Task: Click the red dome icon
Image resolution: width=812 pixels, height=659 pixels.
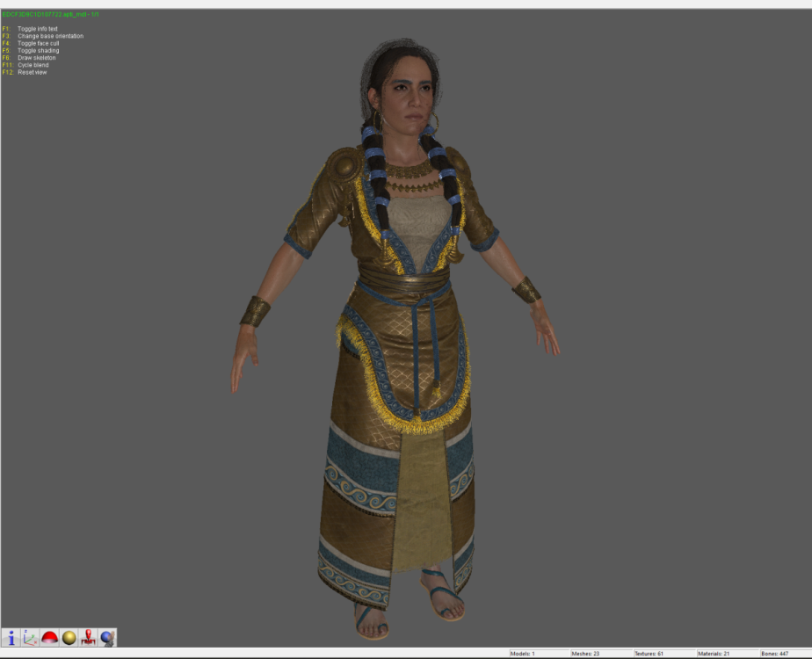Action: coord(49,638)
